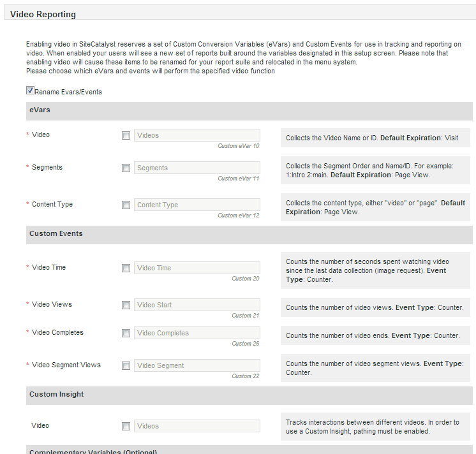
Task: Enable the Video eVar checkbox
Action: 126,135
